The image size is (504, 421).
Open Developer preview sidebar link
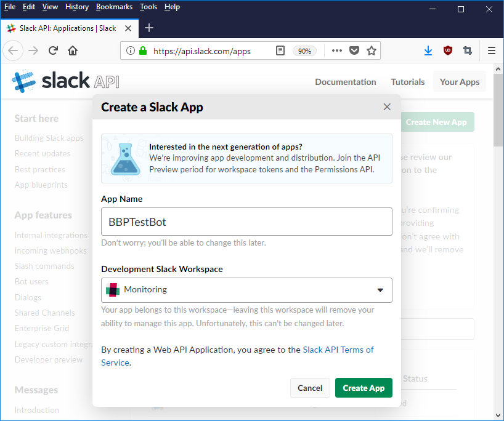49,359
